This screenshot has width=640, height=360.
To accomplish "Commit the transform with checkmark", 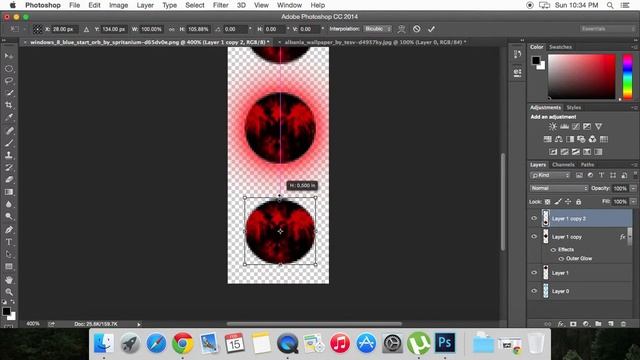I will pyautogui.click(x=431, y=29).
